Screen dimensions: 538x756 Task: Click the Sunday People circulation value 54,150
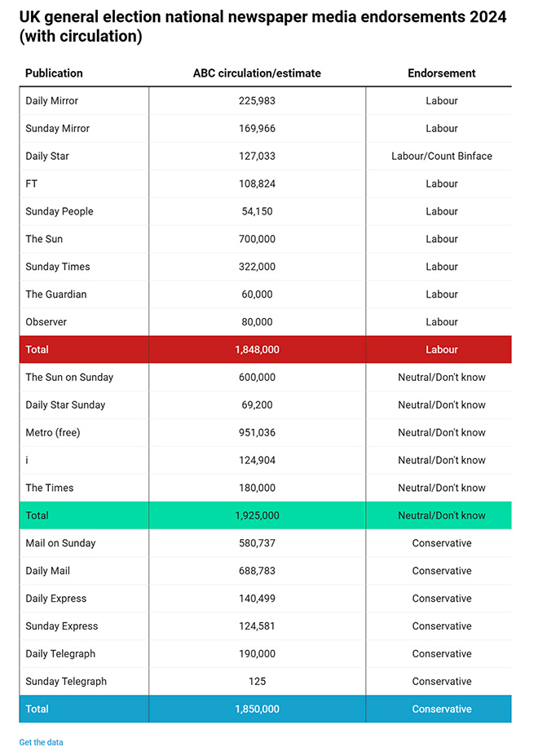click(x=257, y=211)
